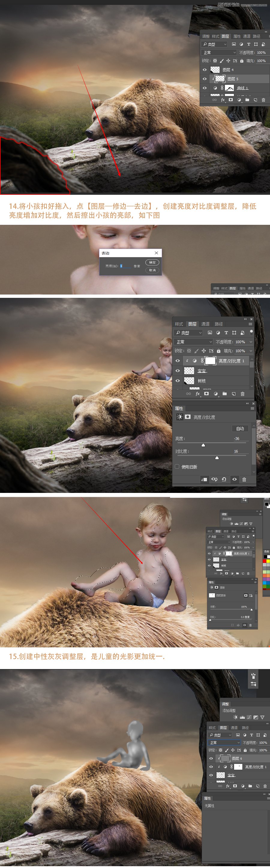This screenshot has width=270, height=868.
Task: Click delete layer trash in 图层 4 panel
Action: [x=263, y=100]
